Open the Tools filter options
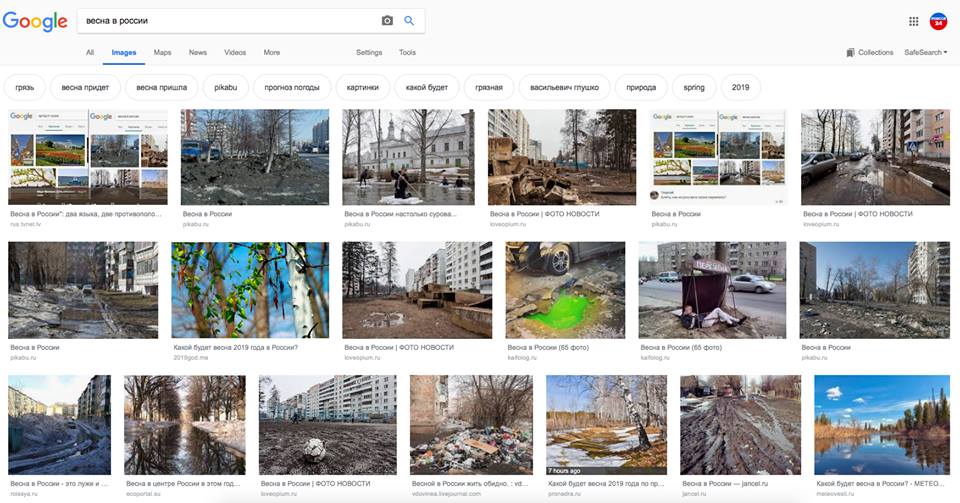Screen dimensions: 960x503 (x=407, y=52)
